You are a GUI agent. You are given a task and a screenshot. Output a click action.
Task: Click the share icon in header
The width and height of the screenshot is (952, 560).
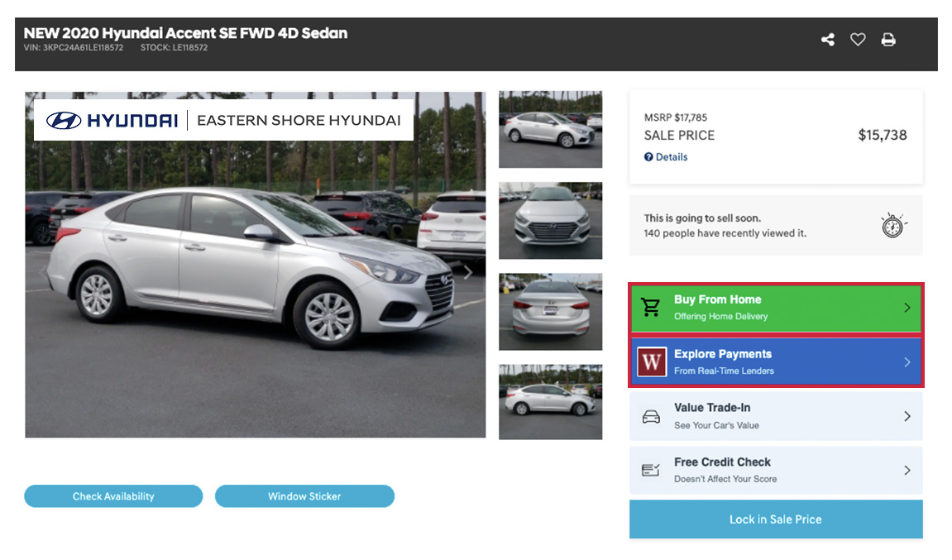828,40
